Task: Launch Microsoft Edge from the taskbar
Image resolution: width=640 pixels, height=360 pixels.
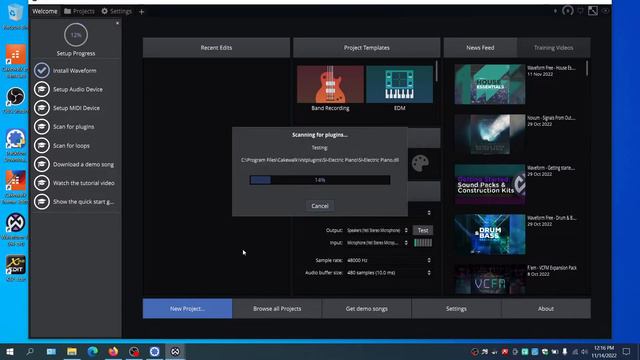Action: 93,351
